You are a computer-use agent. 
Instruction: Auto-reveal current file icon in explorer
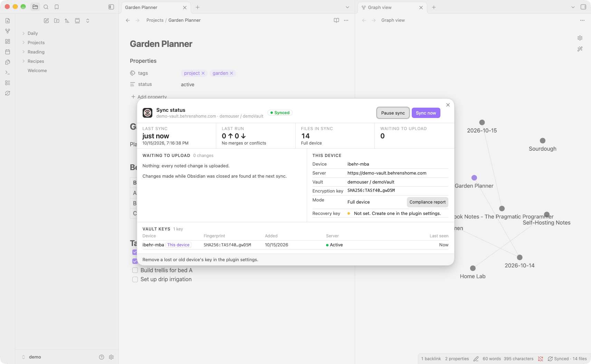pos(77,21)
